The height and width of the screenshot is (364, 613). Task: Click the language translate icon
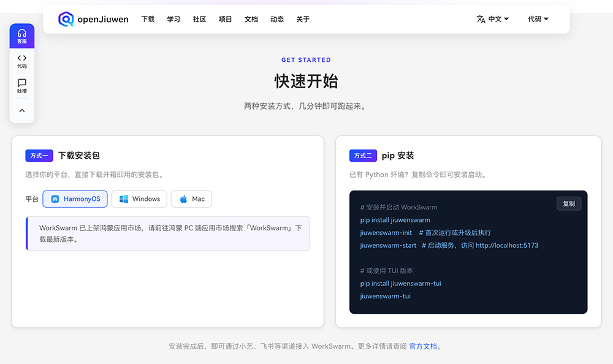pos(481,19)
